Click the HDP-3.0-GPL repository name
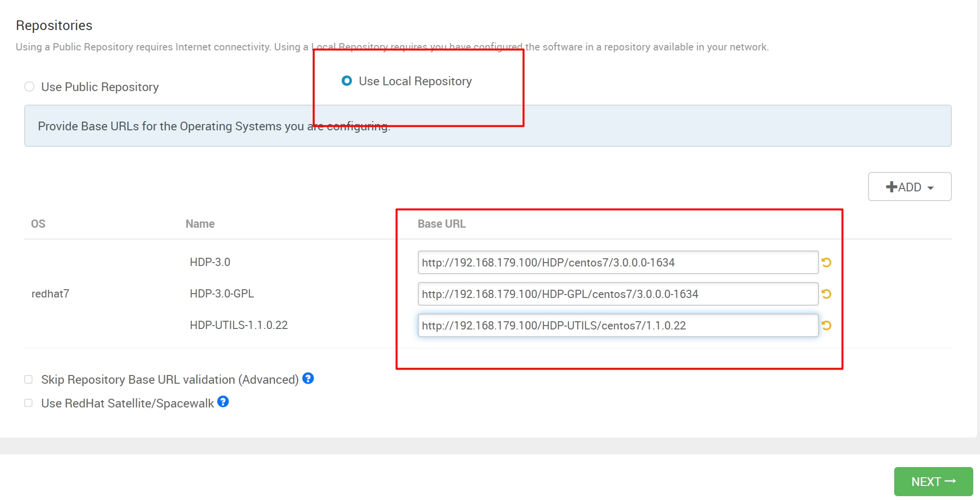This screenshot has height=500, width=980. point(221,294)
